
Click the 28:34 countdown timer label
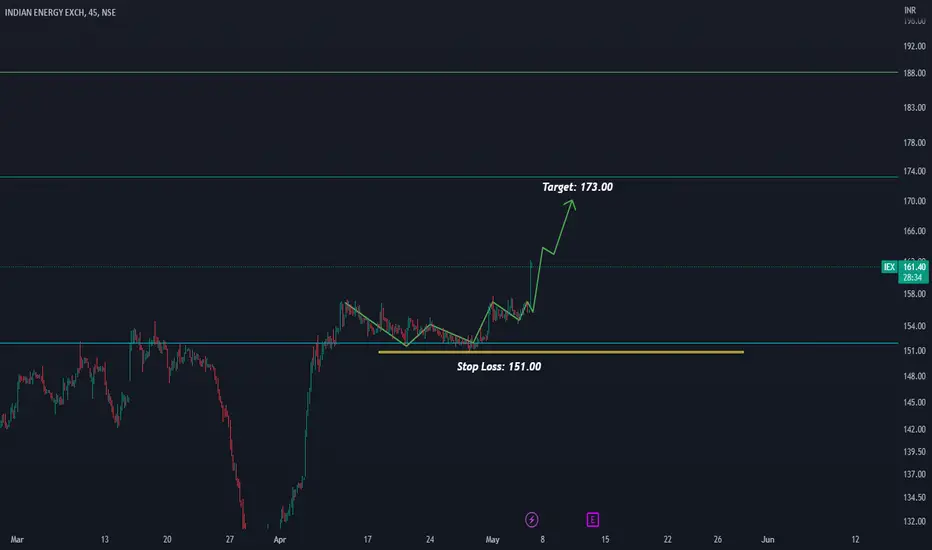(912, 278)
